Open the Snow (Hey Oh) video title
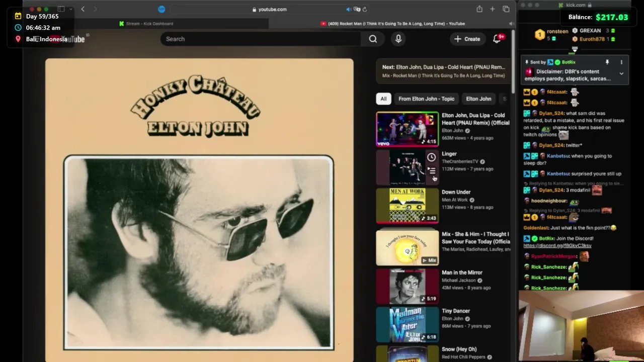 (x=459, y=349)
